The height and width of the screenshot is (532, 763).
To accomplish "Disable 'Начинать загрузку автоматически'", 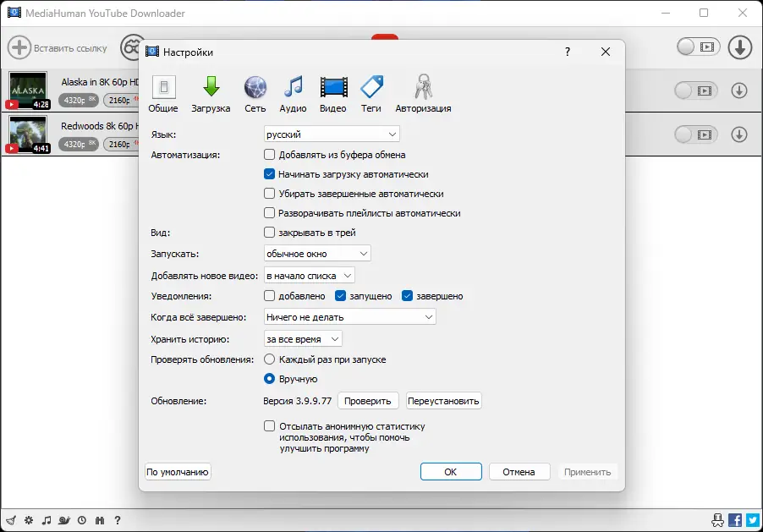I will (x=269, y=174).
